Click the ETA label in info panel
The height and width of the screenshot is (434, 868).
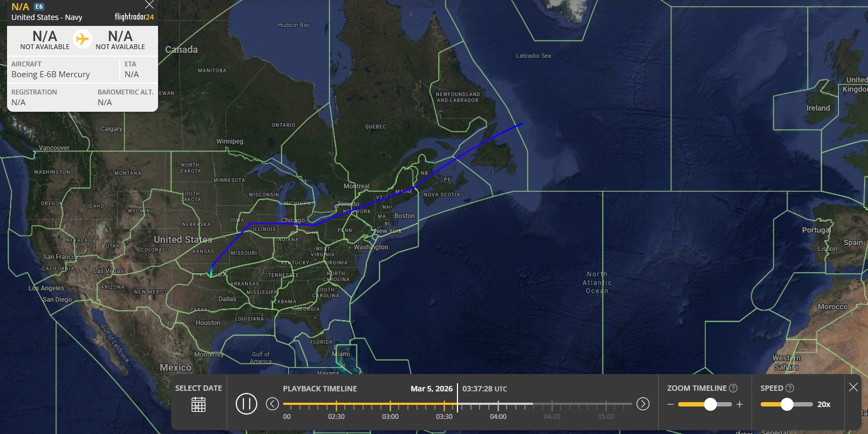(x=131, y=64)
